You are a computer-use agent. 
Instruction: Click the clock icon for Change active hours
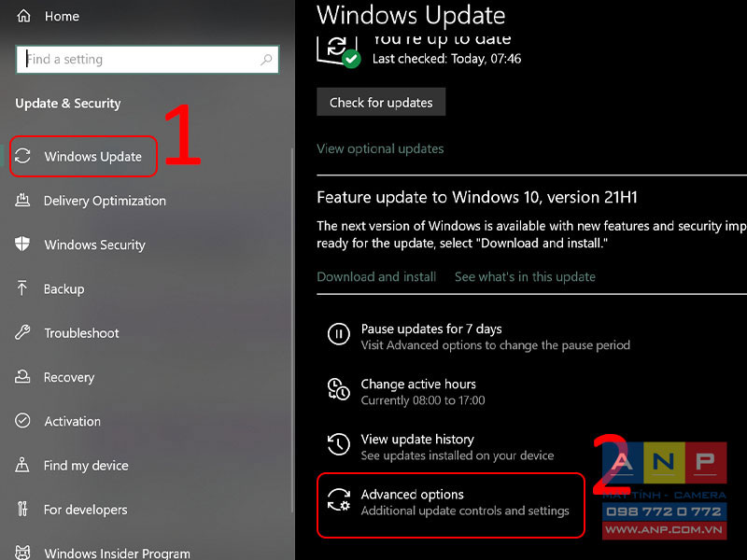tap(339, 389)
